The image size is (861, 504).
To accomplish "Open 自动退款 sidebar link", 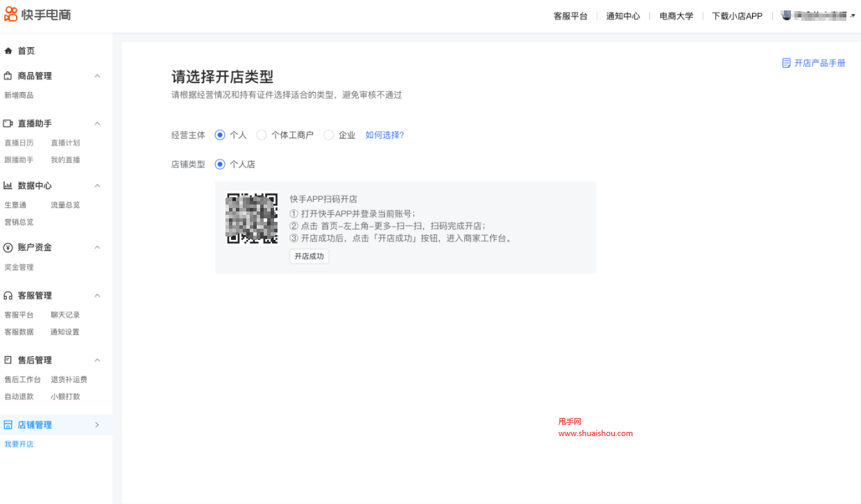I will click(19, 397).
